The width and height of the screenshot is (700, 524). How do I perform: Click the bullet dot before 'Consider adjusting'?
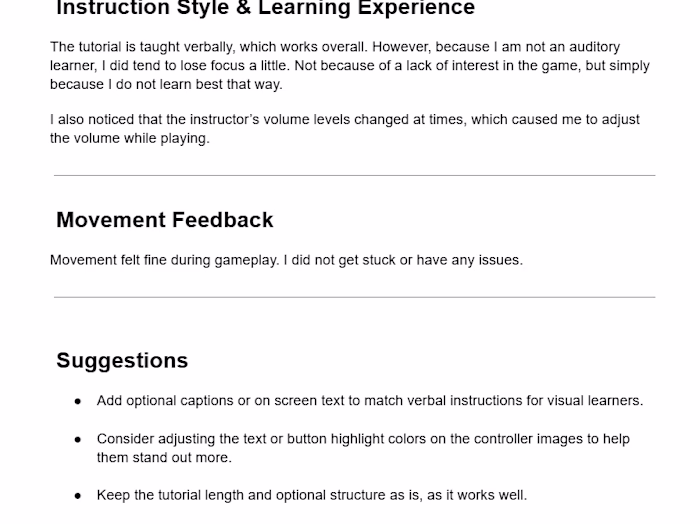(x=78, y=439)
